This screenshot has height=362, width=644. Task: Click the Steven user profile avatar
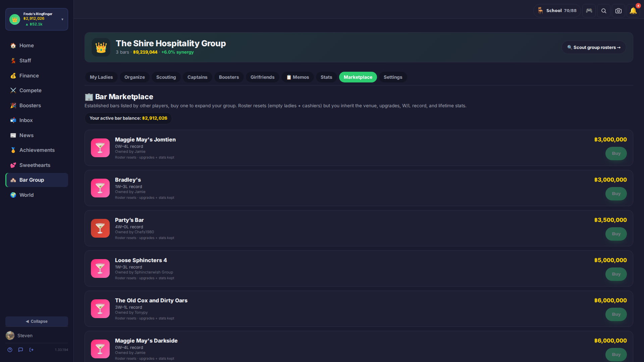pyautogui.click(x=10, y=336)
